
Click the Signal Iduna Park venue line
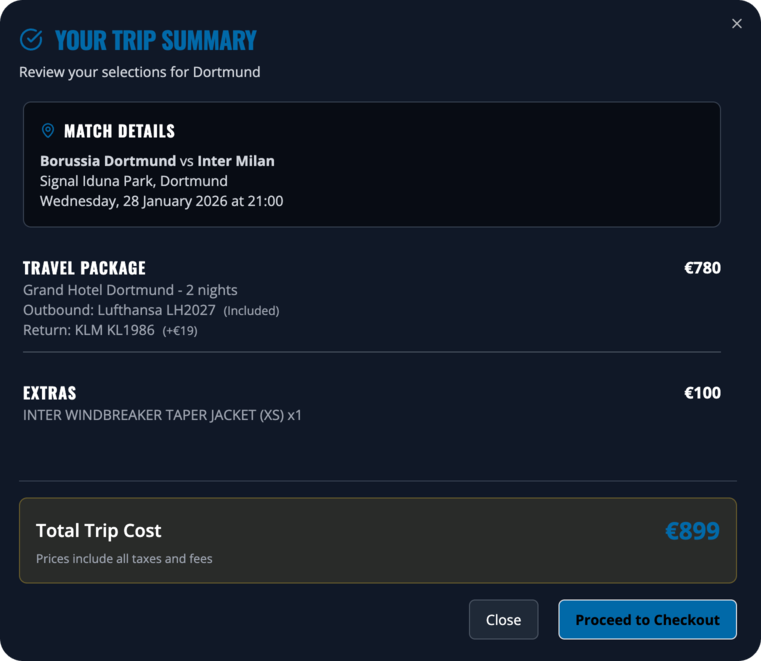[x=133, y=181]
